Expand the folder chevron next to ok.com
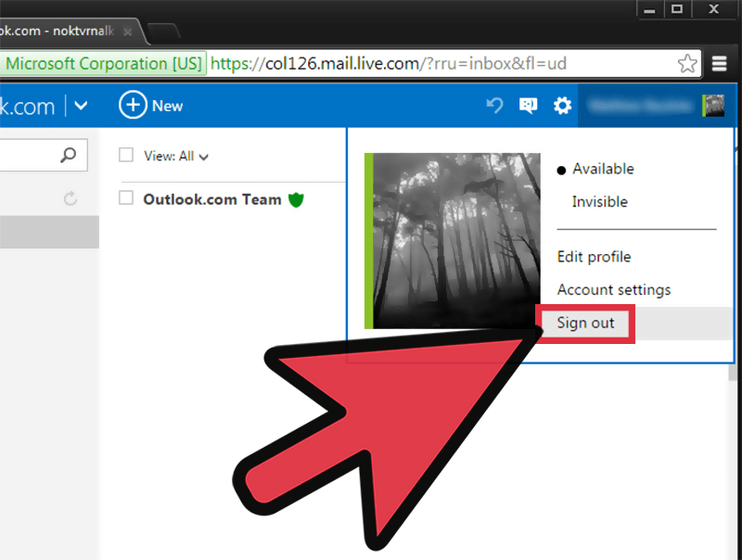The height and width of the screenshot is (560, 742). click(x=82, y=106)
